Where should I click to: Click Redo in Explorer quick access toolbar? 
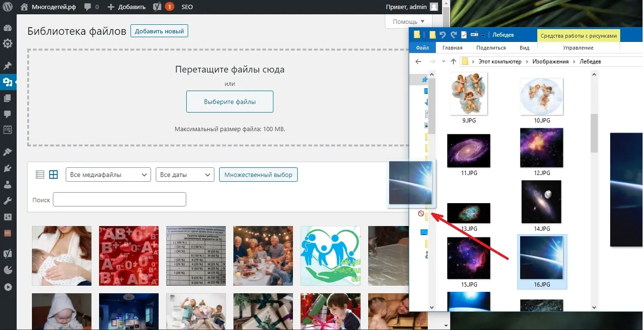tap(453, 35)
